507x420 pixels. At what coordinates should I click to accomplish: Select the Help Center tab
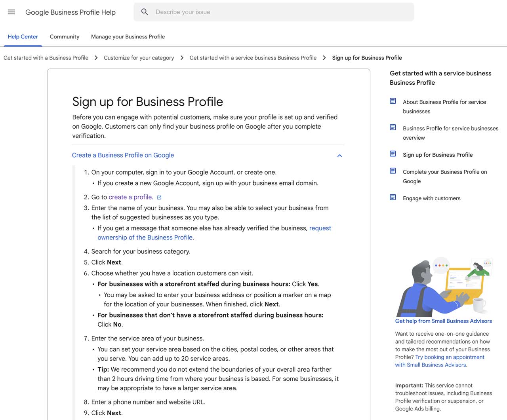23,36
